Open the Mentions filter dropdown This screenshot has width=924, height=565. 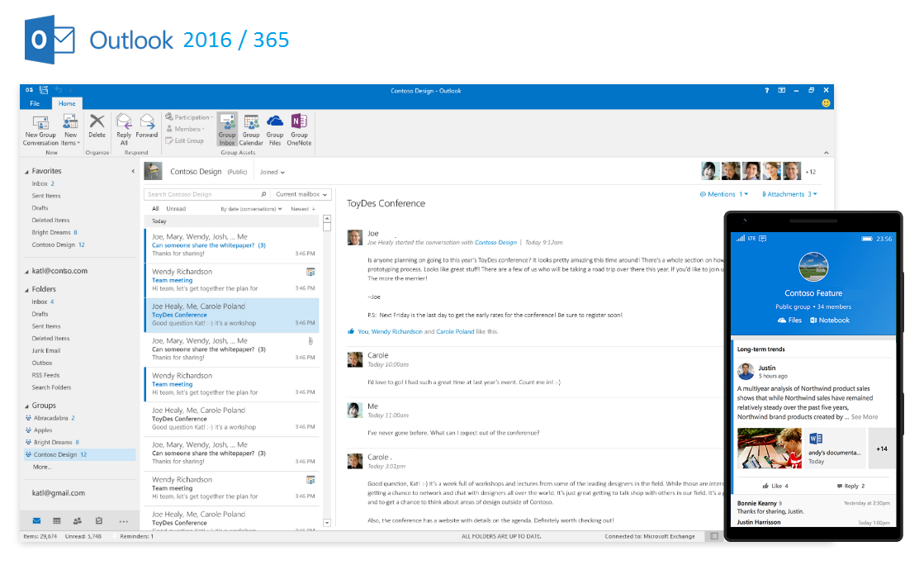point(723,194)
